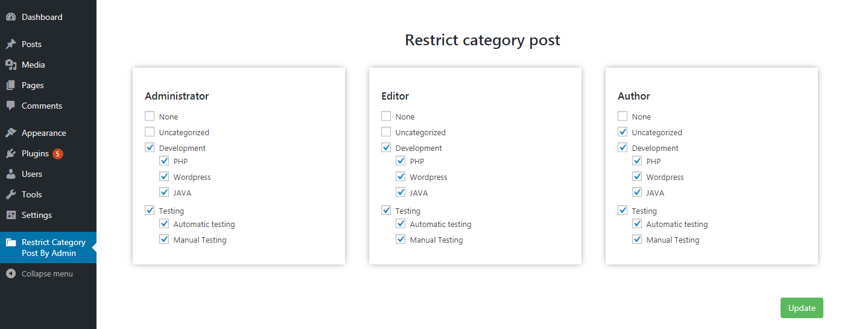Image resolution: width=868 pixels, height=329 pixels.
Task: Click the Tools wrench icon
Action: (x=10, y=194)
